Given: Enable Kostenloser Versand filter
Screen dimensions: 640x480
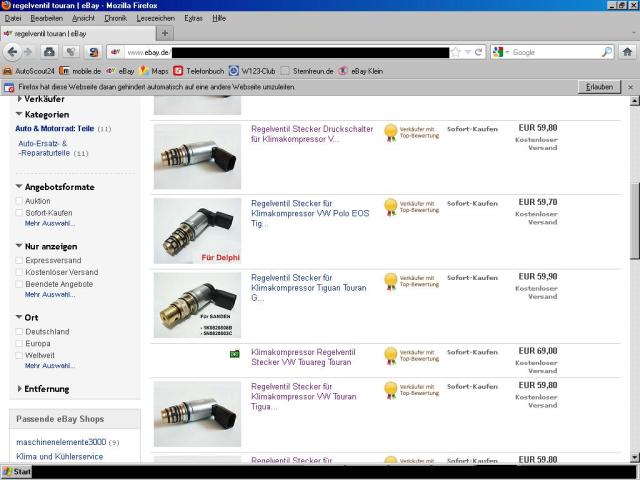Looking at the screenshot, I should (x=19, y=272).
